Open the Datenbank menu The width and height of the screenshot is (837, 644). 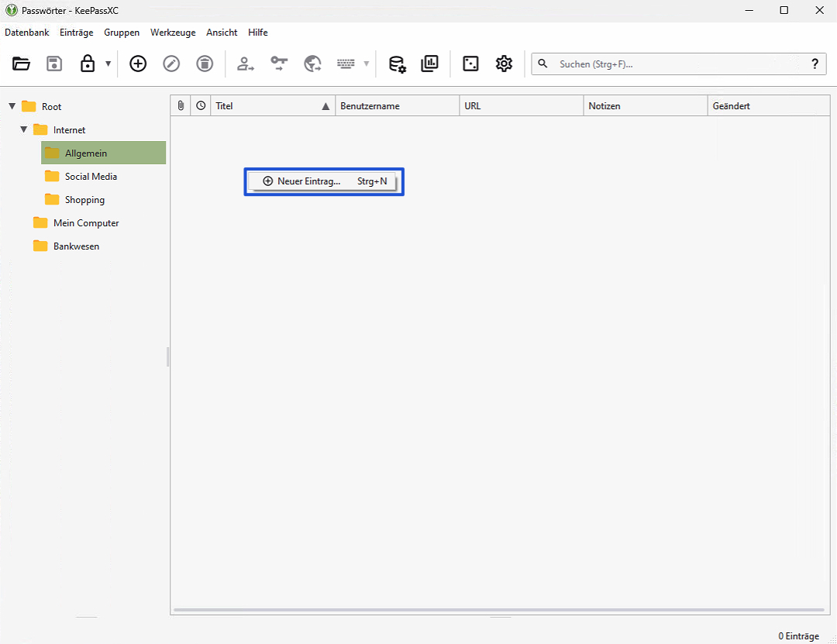(26, 33)
